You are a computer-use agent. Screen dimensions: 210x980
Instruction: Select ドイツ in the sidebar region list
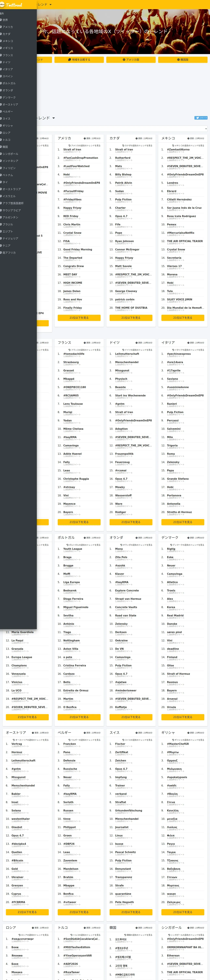7,62
